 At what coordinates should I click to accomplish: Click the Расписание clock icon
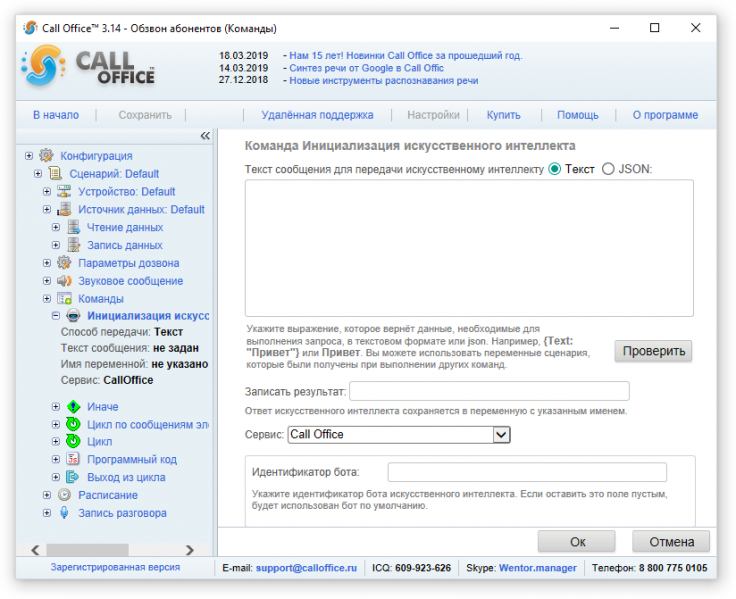(64, 494)
